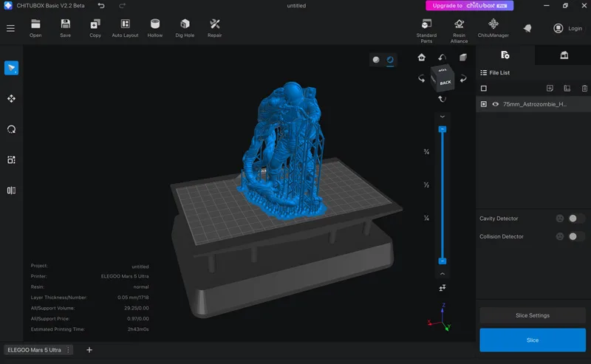591x364 pixels.
Task: Toggle perspective cube view icon
Action: pos(463,58)
